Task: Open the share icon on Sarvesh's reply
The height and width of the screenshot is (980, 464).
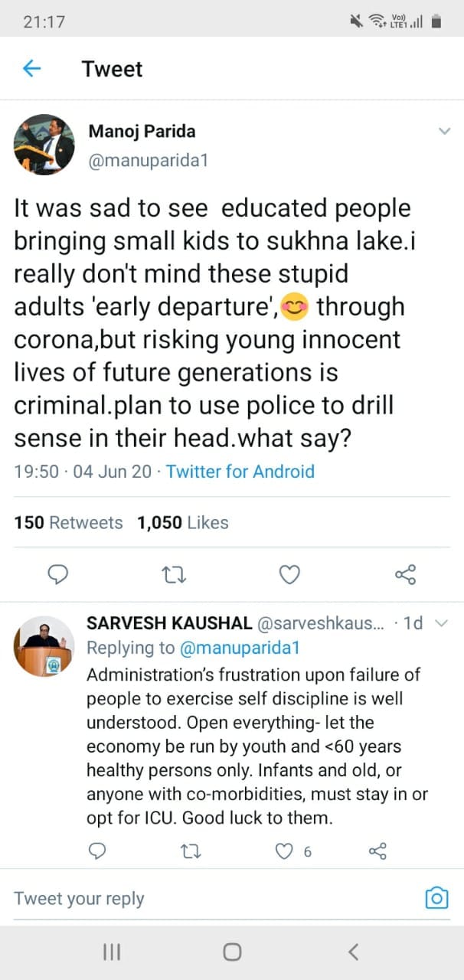Action: click(377, 851)
